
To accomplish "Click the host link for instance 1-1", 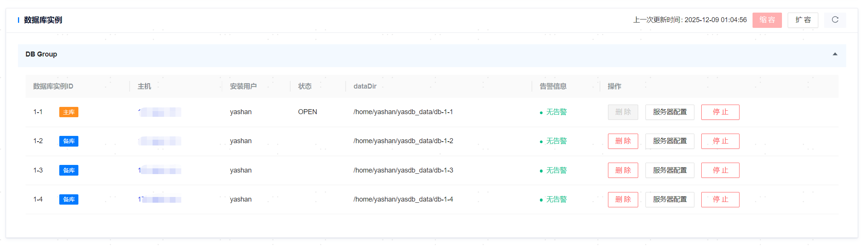I will click(x=159, y=112).
